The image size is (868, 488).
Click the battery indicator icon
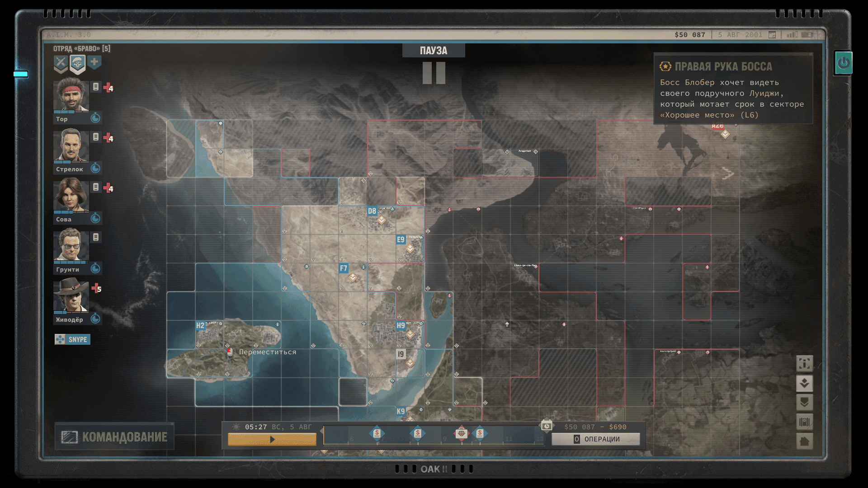click(807, 35)
